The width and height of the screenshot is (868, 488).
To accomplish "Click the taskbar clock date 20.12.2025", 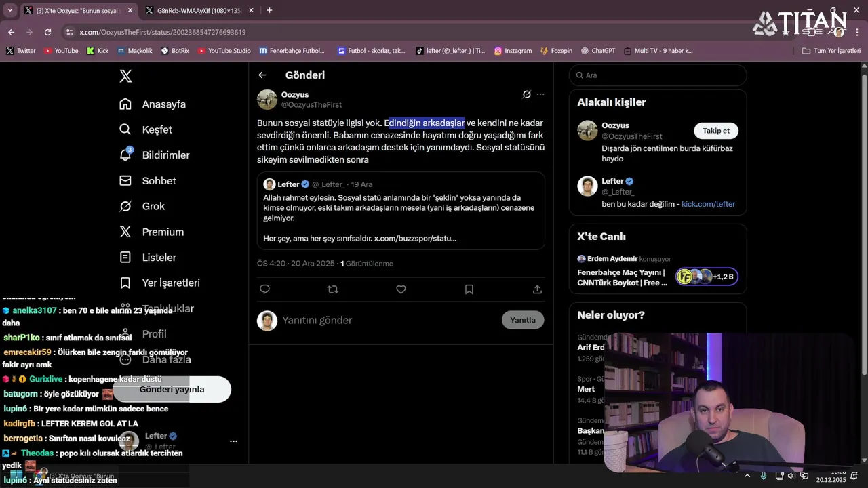I will point(831,479).
